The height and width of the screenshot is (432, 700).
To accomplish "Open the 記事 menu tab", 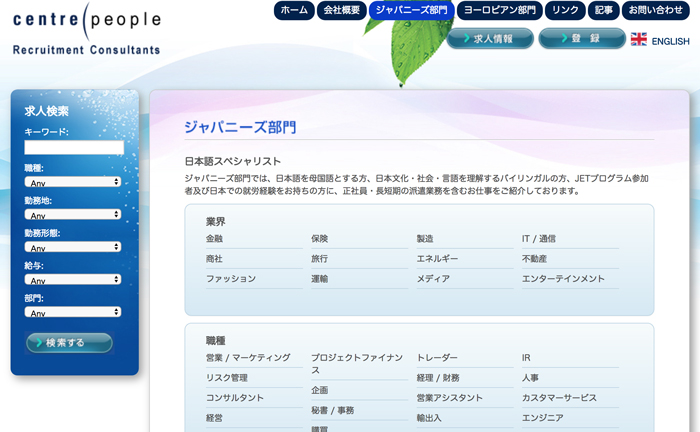I will click(603, 10).
